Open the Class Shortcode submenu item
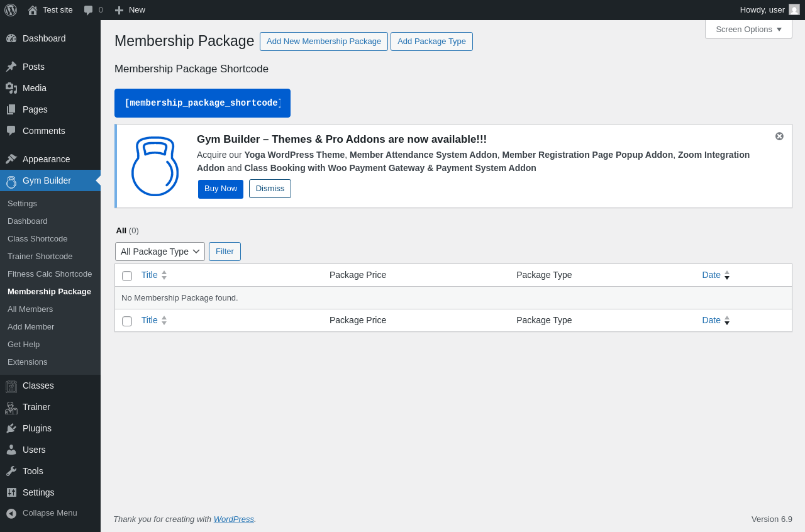This screenshot has height=532, width=805. pos(37,239)
